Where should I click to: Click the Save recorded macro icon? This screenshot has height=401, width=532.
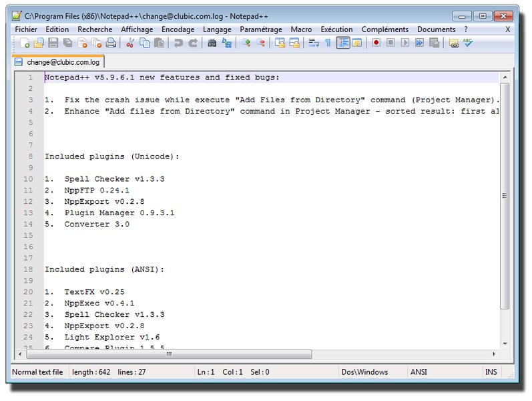pos(434,43)
